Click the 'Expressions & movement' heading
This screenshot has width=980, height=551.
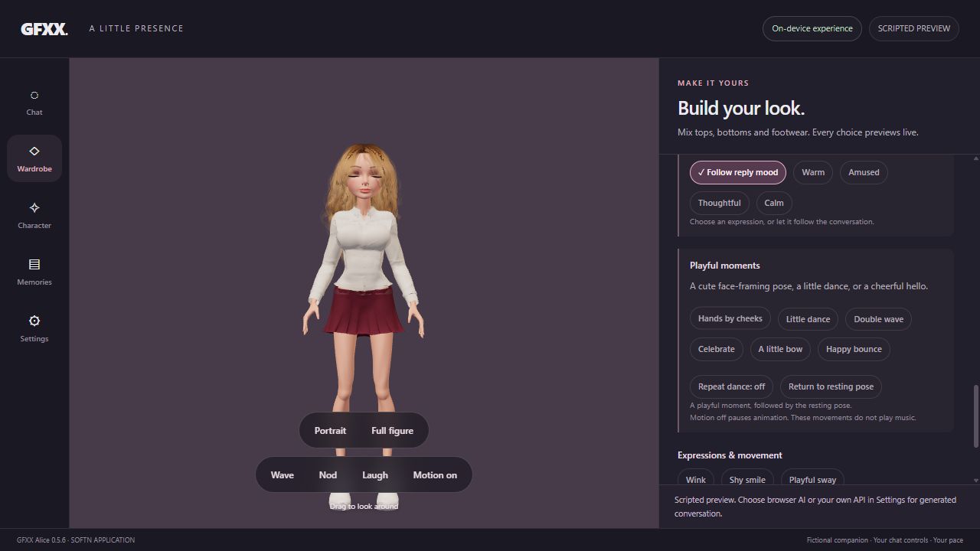pyautogui.click(x=730, y=455)
